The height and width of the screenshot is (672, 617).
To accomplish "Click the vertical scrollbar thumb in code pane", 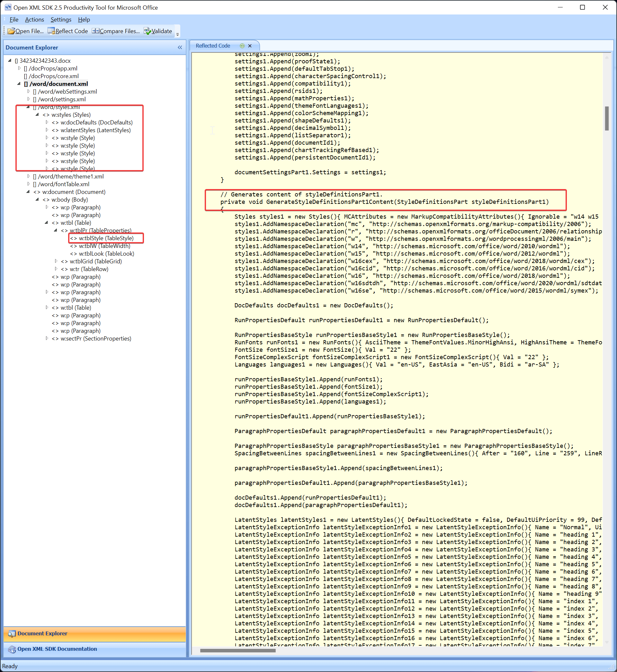I will pos(606,119).
